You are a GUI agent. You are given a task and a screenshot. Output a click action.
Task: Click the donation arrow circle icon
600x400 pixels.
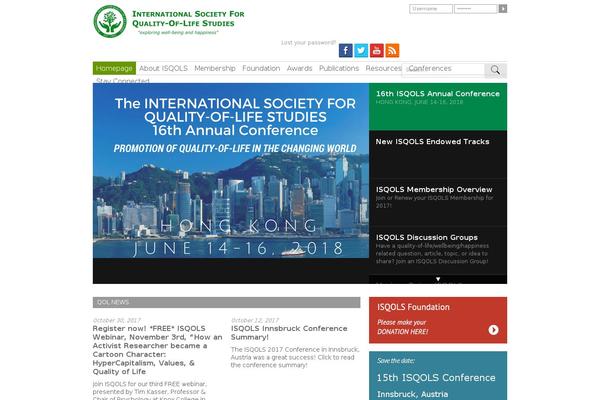pos(493,330)
